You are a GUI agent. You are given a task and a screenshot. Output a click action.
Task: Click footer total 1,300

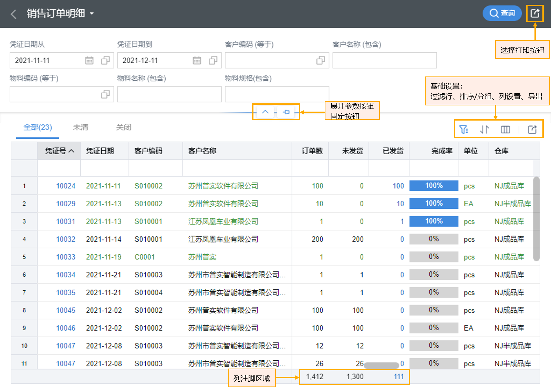pyautogui.click(x=355, y=376)
